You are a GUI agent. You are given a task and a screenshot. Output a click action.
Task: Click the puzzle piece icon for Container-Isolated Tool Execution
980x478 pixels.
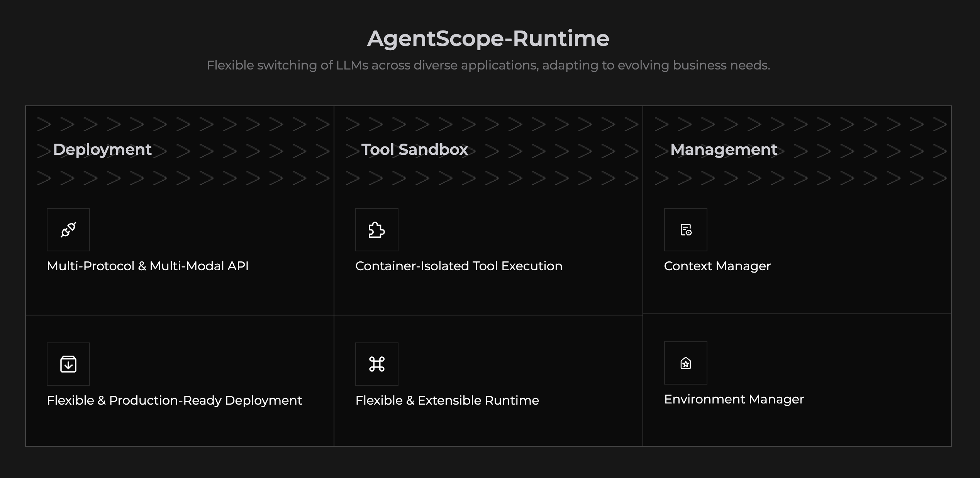click(x=377, y=230)
